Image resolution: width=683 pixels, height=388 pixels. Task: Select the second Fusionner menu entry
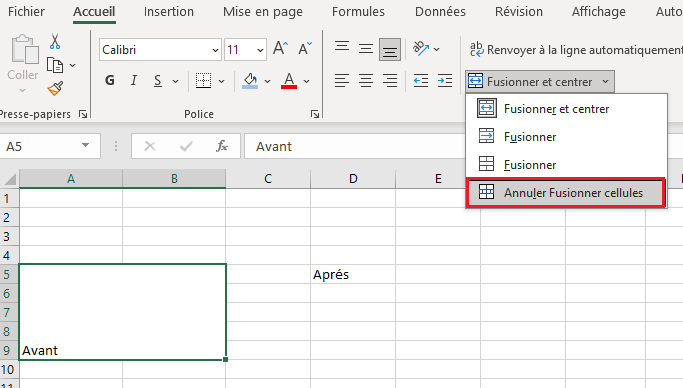(x=566, y=165)
